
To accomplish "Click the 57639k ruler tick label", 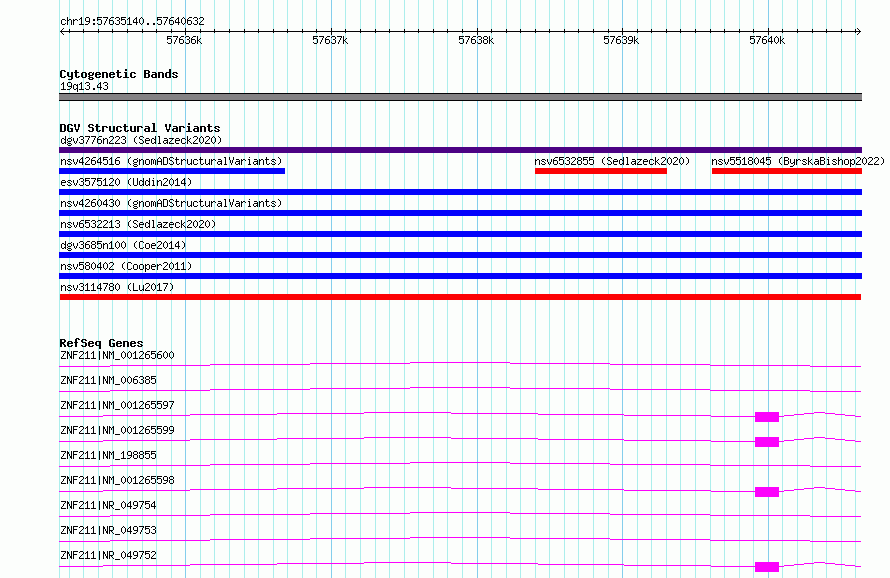I will point(621,40).
